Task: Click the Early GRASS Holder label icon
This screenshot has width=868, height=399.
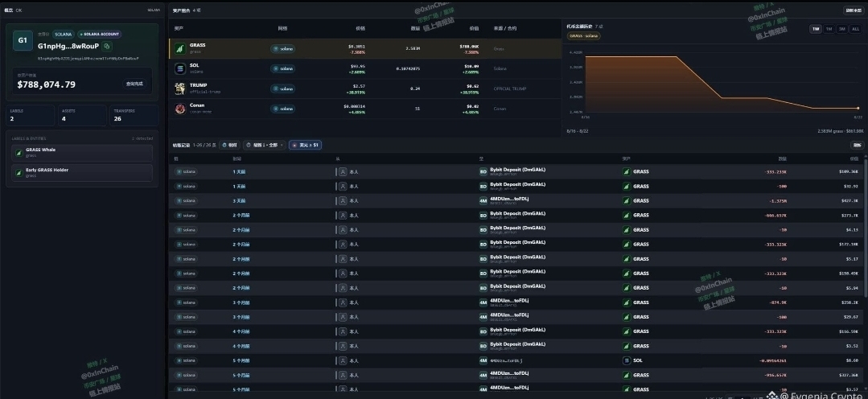Action: [19, 173]
